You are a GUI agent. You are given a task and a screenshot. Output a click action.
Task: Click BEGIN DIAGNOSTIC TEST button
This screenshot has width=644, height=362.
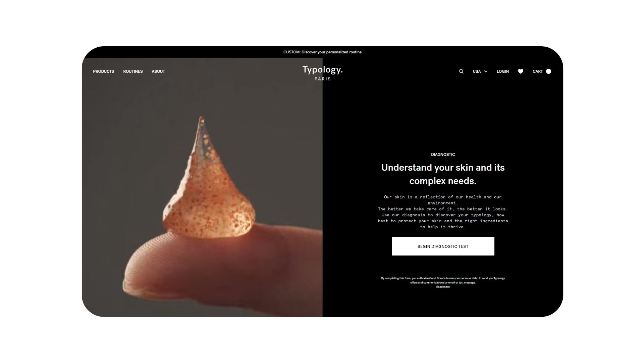[443, 246]
